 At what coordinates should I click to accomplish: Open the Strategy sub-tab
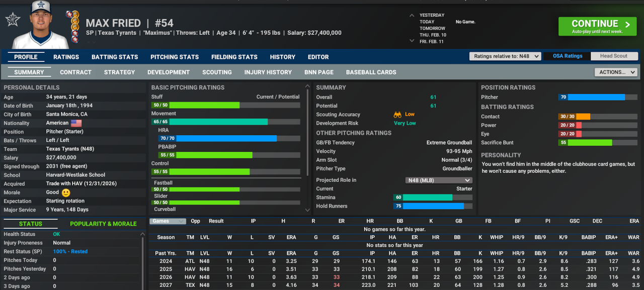pos(120,72)
